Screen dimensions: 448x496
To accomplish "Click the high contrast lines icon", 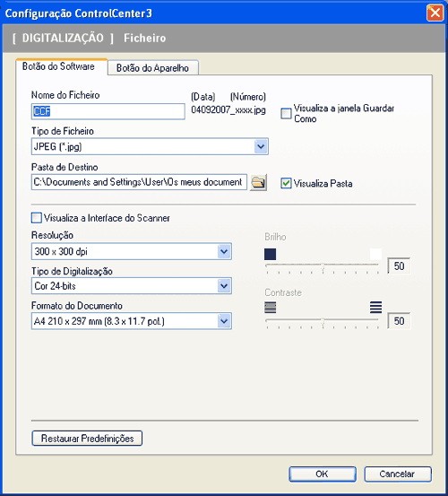I will click(x=375, y=307).
